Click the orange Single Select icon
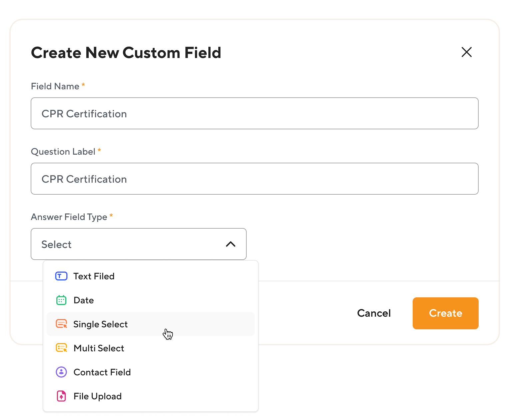The image size is (532, 420). coord(61,324)
